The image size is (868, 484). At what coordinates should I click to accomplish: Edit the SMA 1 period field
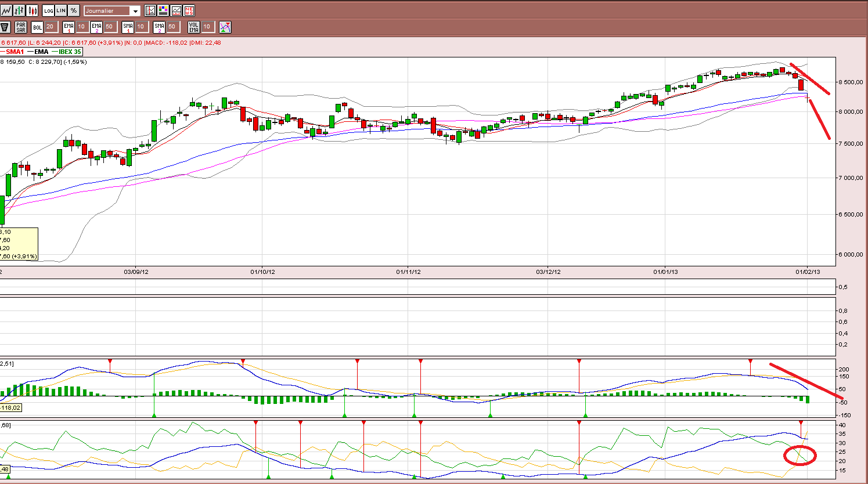[x=142, y=27]
